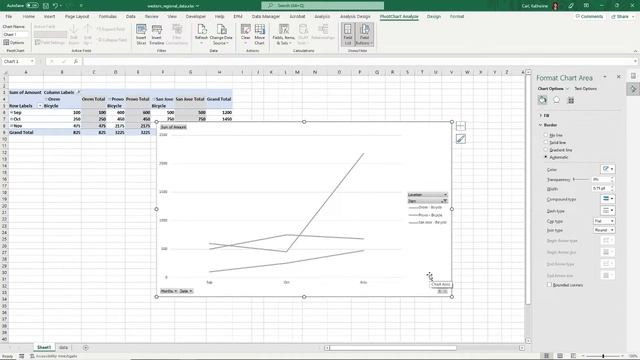
Task: Switch to the data sheet tab
Action: click(x=63, y=347)
